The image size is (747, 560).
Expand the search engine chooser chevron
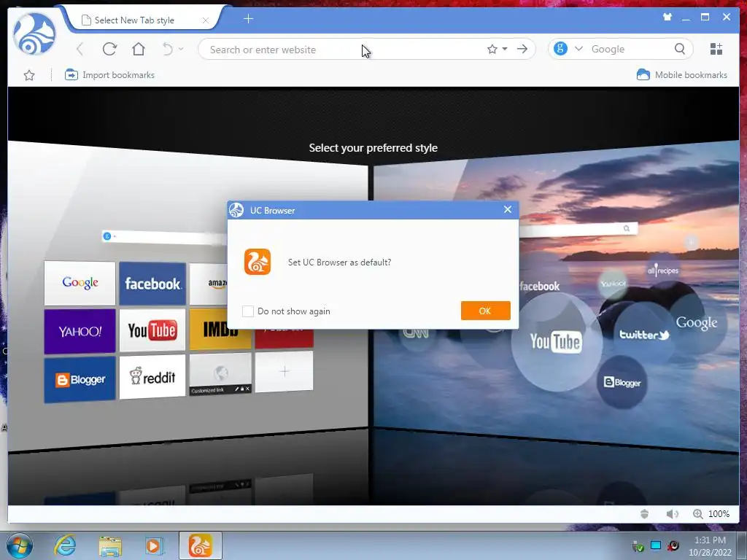[x=578, y=49]
